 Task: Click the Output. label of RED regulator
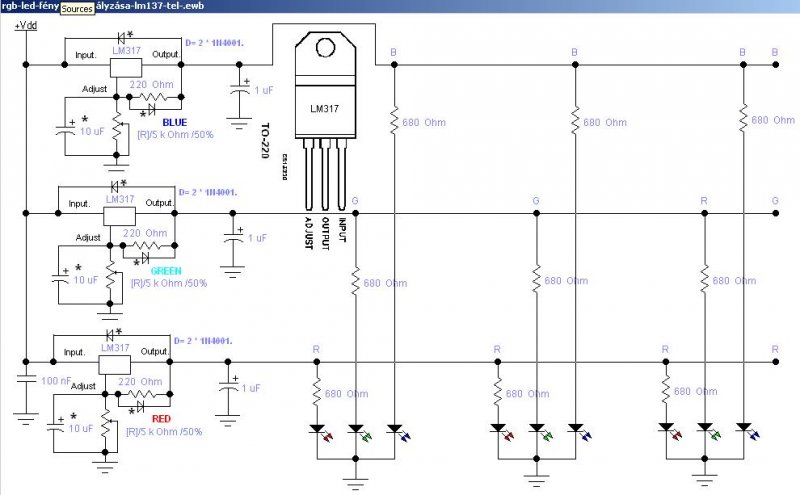point(155,352)
